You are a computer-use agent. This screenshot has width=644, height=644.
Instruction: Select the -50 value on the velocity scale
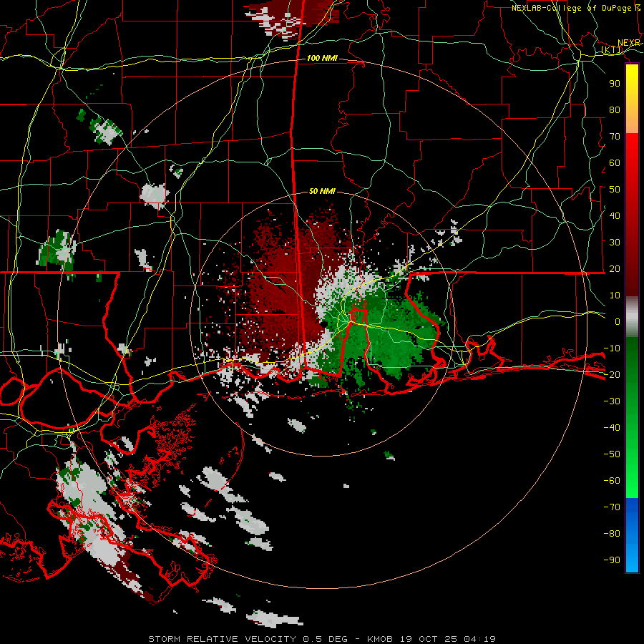click(612, 454)
